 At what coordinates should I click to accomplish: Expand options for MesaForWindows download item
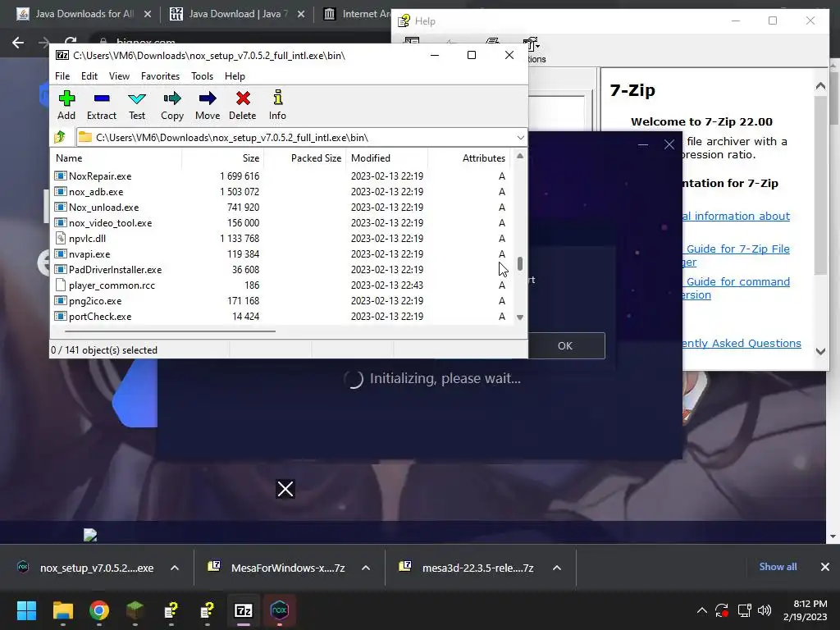point(366,568)
